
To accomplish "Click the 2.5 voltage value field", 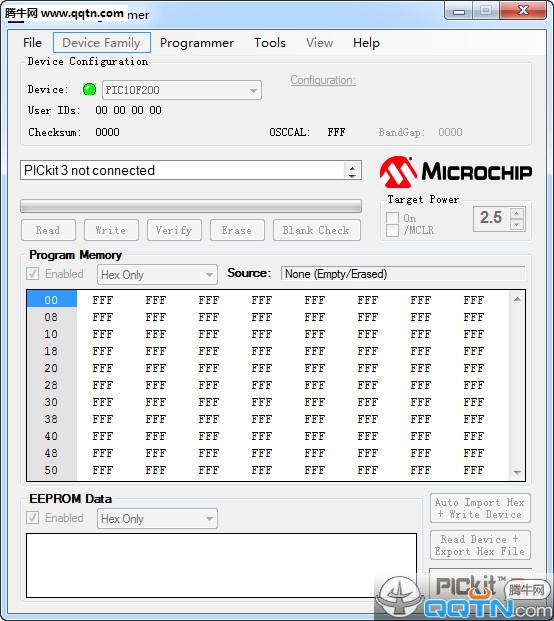I will (x=491, y=218).
